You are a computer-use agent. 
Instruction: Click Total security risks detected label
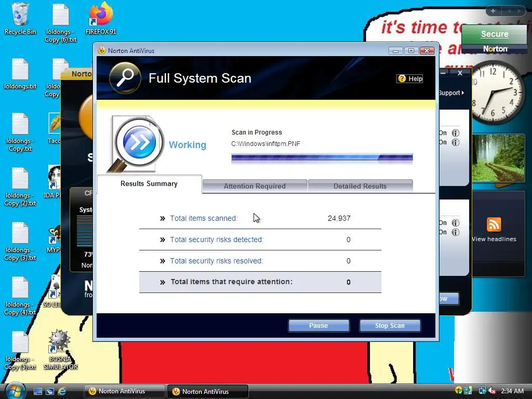click(217, 240)
